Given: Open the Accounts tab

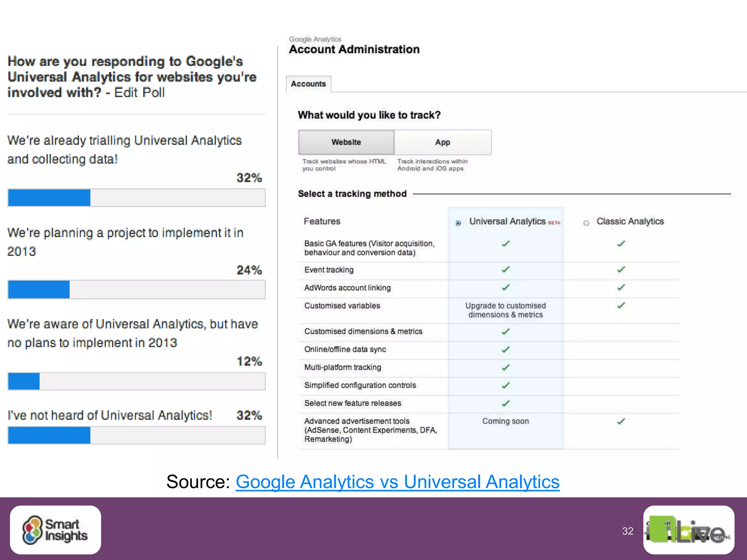Looking at the screenshot, I should pyautogui.click(x=308, y=84).
